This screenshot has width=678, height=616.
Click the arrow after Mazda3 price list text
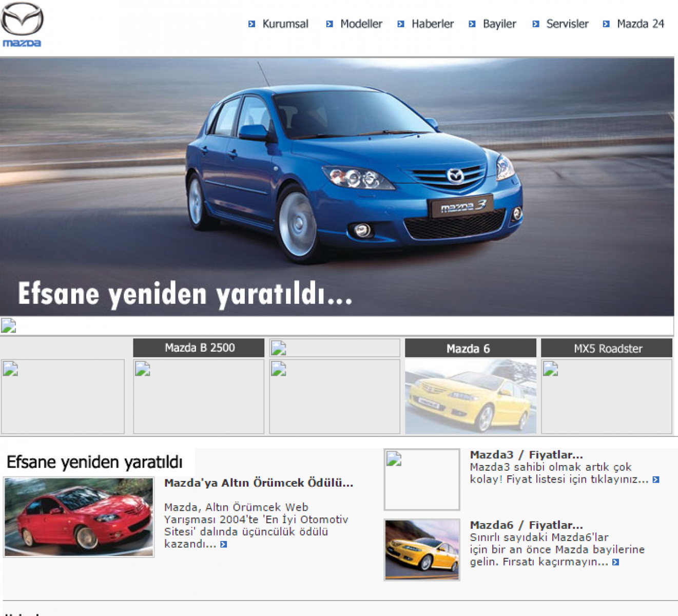coord(655,480)
